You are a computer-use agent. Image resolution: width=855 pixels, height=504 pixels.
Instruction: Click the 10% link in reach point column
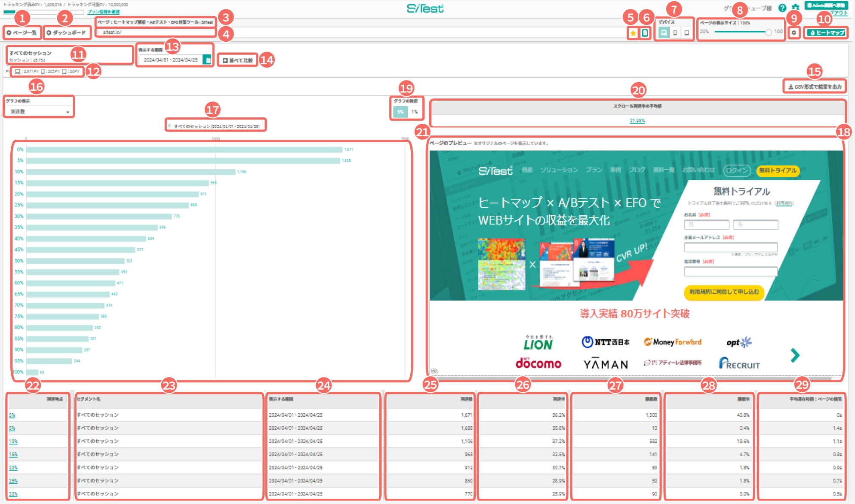point(13,442)
